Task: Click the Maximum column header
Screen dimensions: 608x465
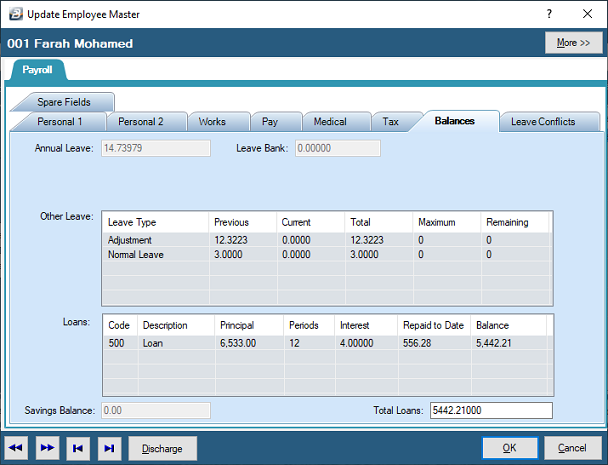Action: (x=447, y=222)
